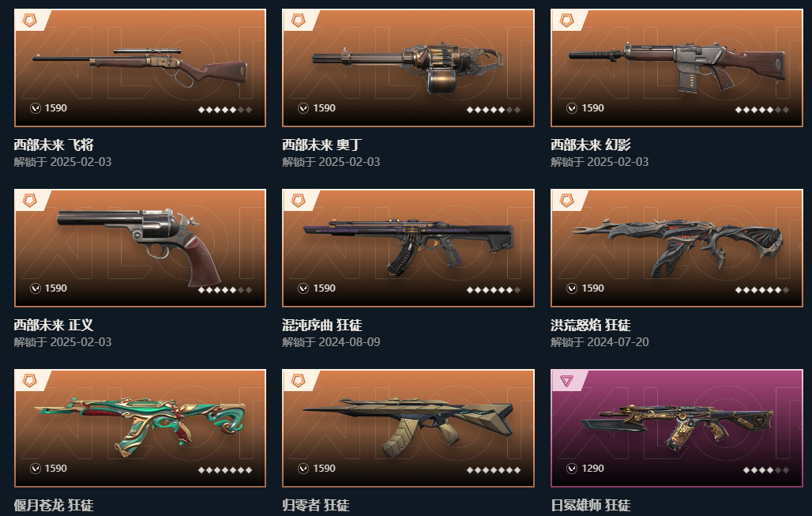812x516 pixels.
Task: Select the 洪荒怒焰 狂徒 dark spiked rifle image
Action: [x=677, y=247]
